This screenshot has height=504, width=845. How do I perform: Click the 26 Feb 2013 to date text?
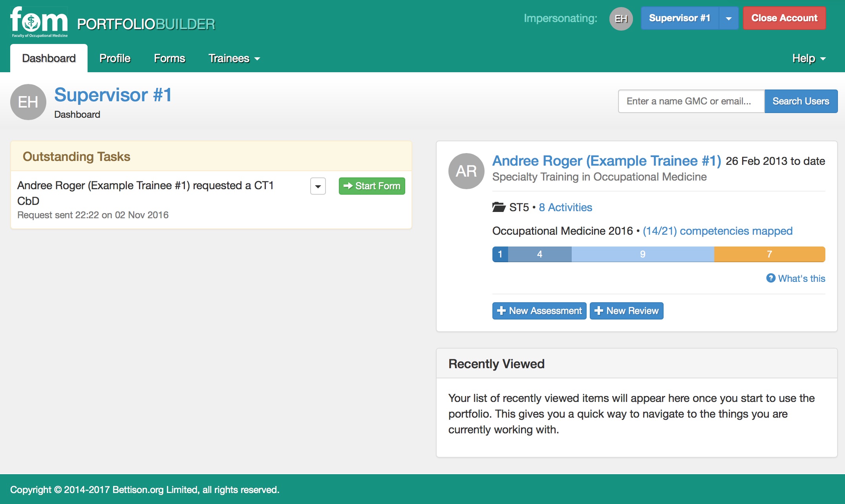click(x=775, y=161)
